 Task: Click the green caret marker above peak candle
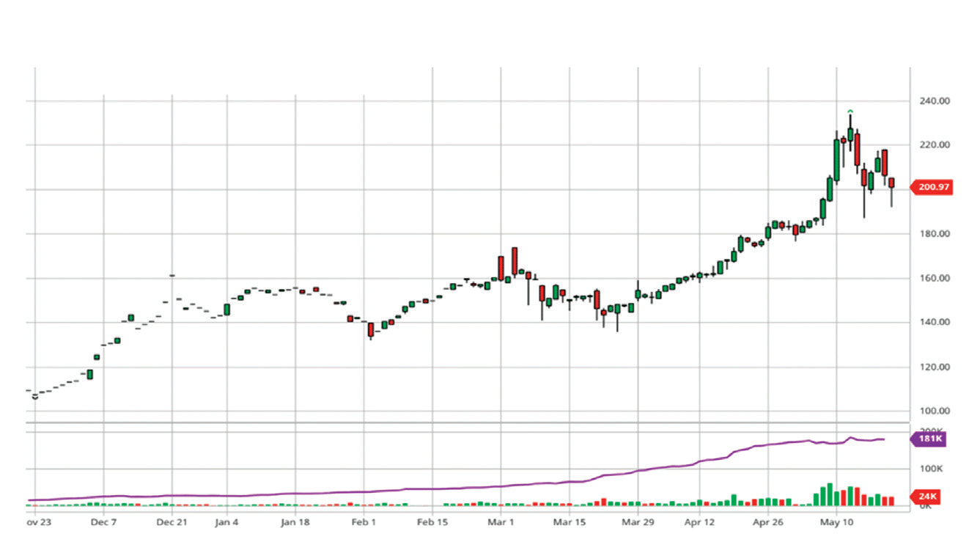[850, 111]
